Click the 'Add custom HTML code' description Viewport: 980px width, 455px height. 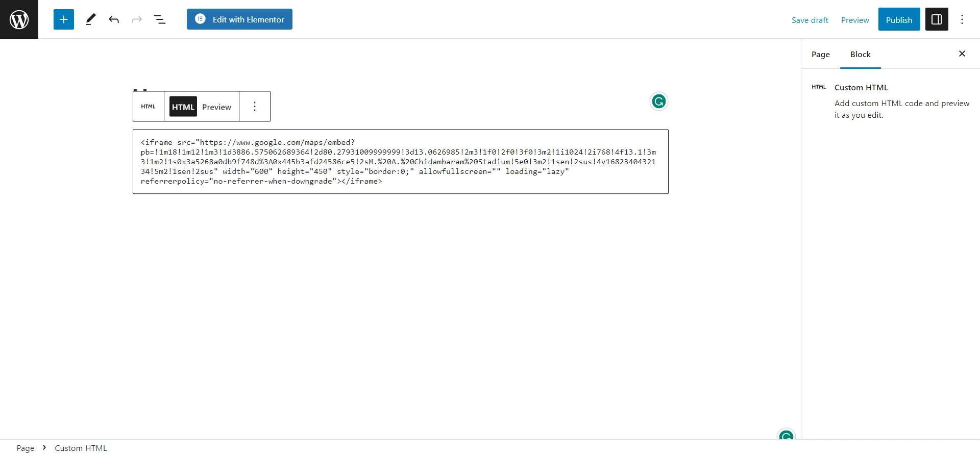click(x=901, y=109)
